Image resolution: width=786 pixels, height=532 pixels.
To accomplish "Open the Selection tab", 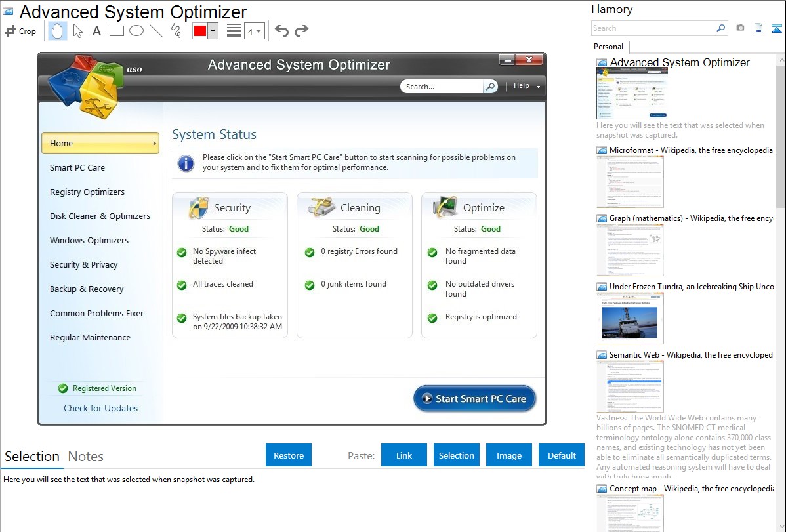I will coord(32,457).
